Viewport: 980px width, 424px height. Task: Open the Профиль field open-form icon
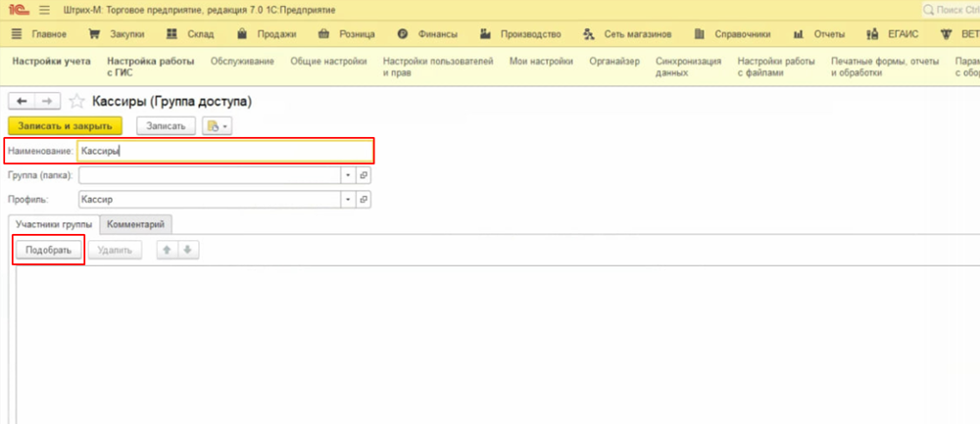[363, 199]
